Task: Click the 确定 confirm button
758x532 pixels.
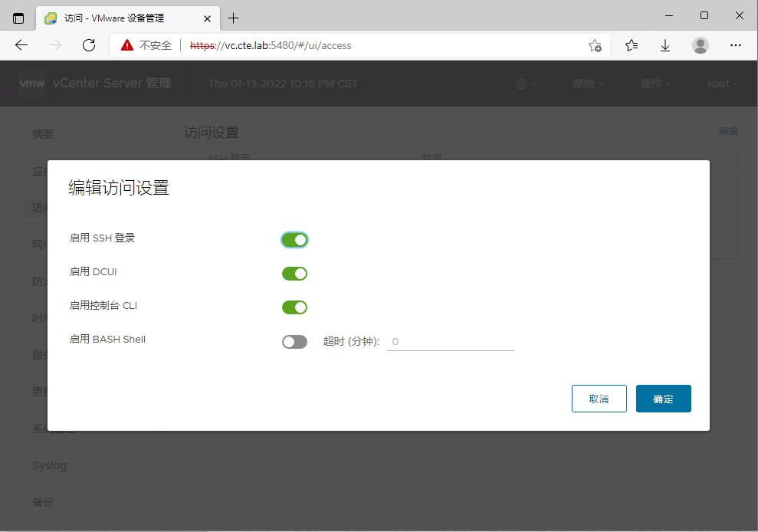Action: [x=663, y=399]
